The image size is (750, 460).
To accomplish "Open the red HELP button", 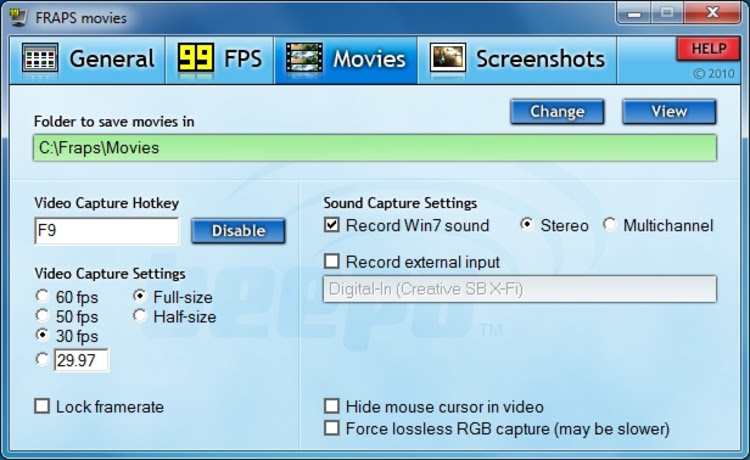I will point(708,49).
